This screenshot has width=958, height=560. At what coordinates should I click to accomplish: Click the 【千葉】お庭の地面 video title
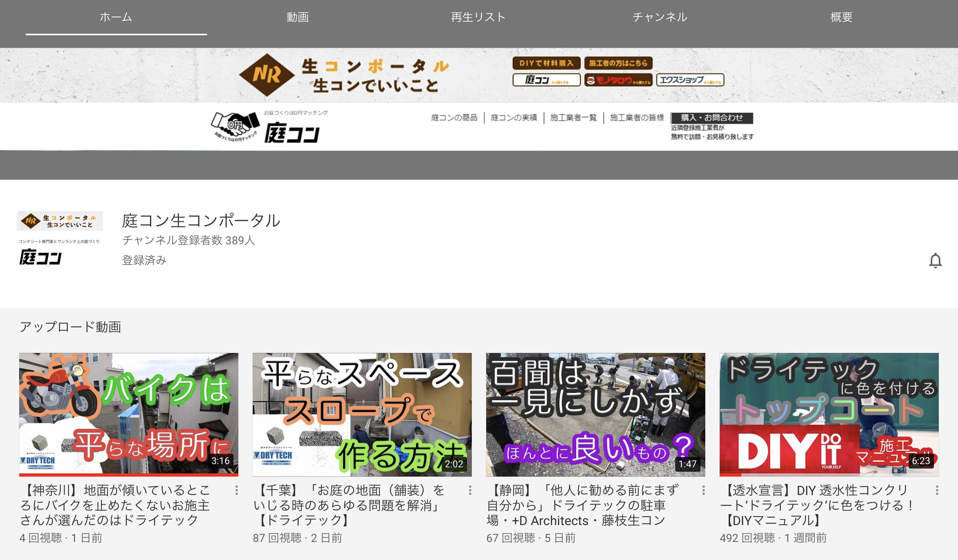(349, 505)
